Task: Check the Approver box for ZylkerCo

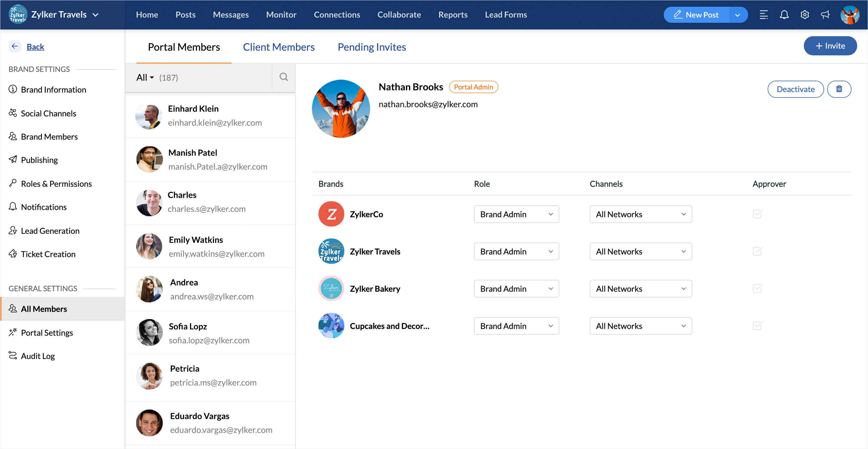Action: pyautogui.click(x=758, y=214)
